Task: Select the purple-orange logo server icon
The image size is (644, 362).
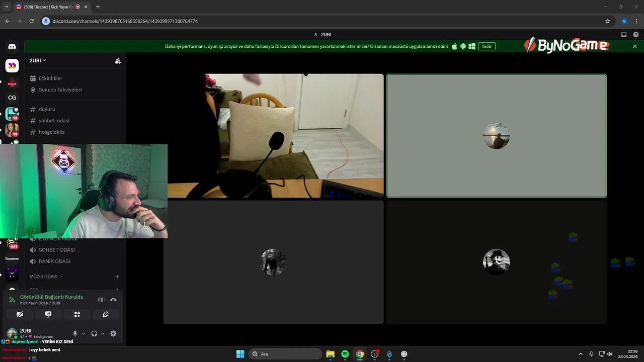Action: pos(12,66)
